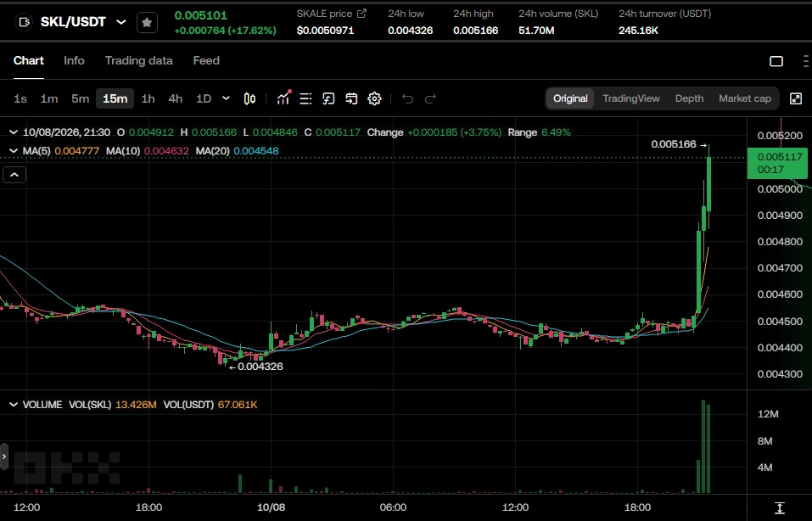Collapse the MA indicator legend chevron
The image size is (812, 521).
[14, 151]
